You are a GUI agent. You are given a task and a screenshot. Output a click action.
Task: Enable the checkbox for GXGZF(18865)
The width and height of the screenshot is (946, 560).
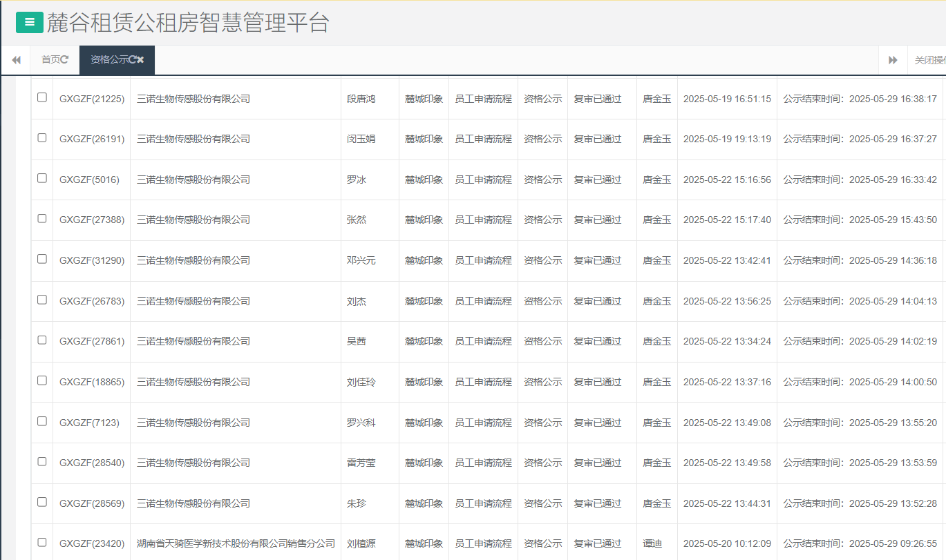41,381
